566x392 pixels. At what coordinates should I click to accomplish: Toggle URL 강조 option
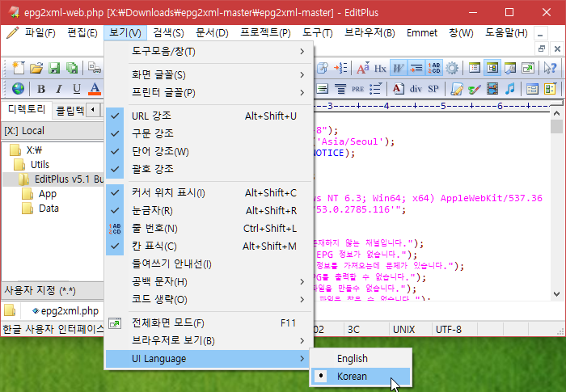209,116
